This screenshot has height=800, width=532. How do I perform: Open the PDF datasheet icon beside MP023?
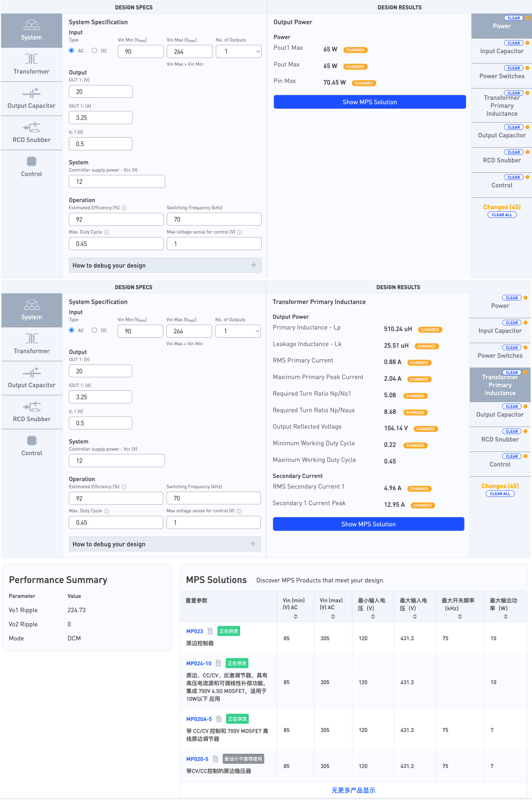tap(210, 631)
